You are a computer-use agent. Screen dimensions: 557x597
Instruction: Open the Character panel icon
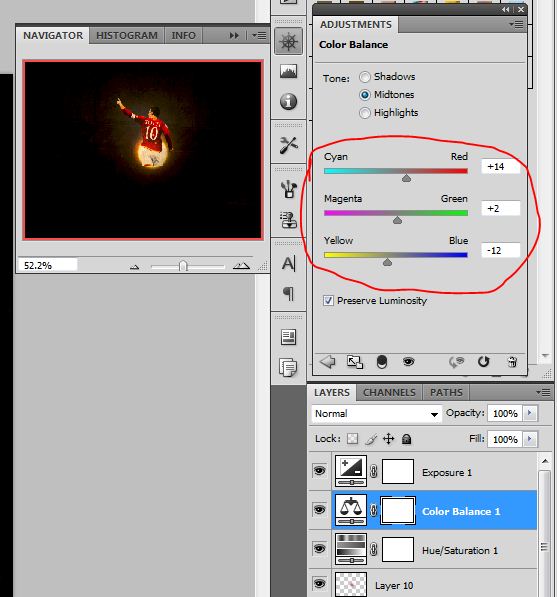click(288, 263)
